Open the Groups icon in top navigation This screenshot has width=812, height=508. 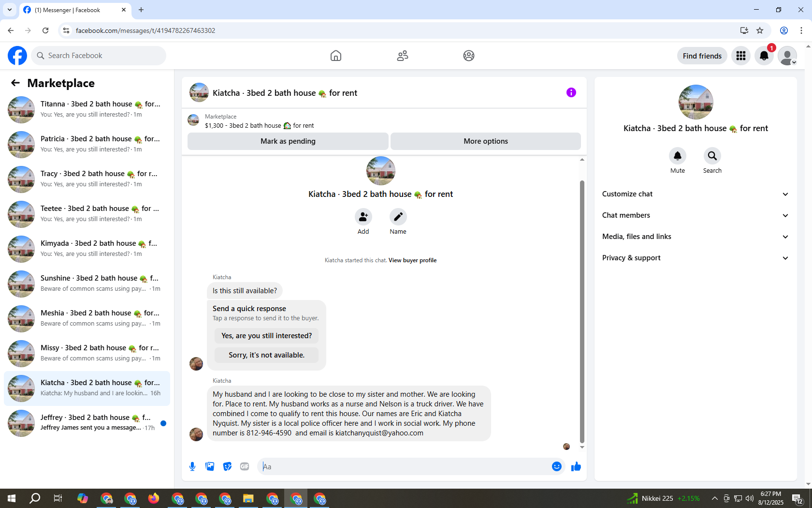pyautogui.click(x=469, y=56)
